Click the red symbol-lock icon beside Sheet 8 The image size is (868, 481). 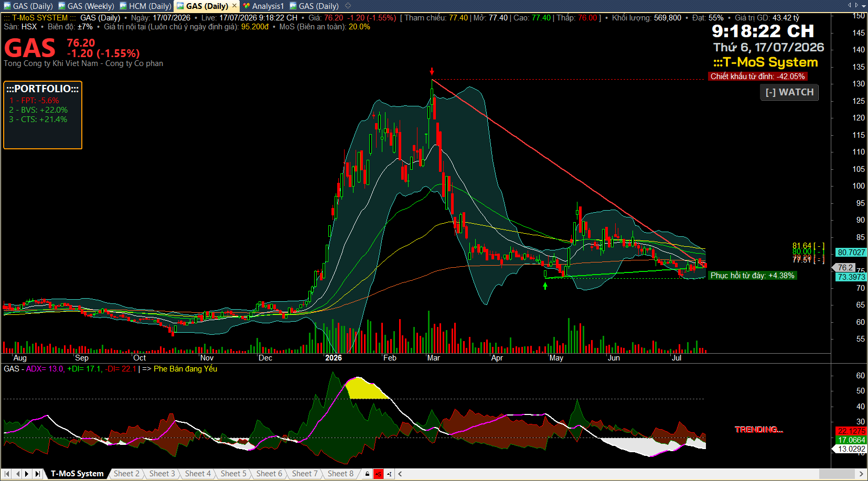(x=378, y=474)
